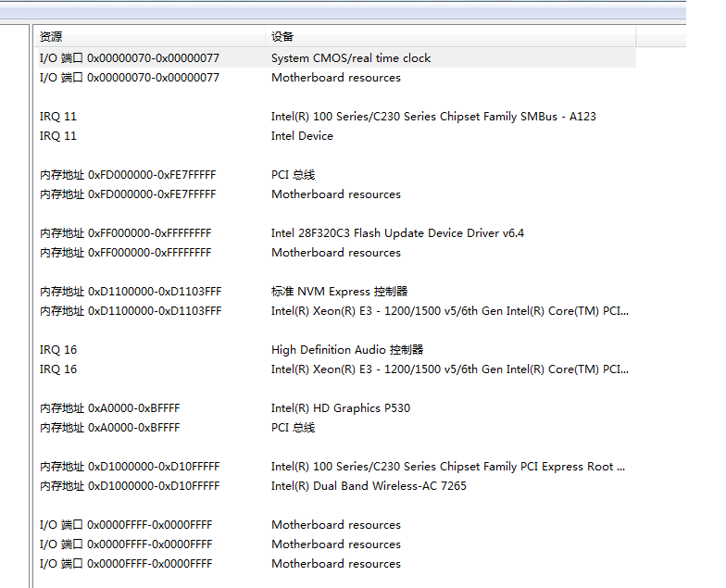Image resolution: width=726 pixels, height=588 pixels.
Task: Select Intel Xeon E3 PCI device sharing IRQ 16
Action: point(450,369)
